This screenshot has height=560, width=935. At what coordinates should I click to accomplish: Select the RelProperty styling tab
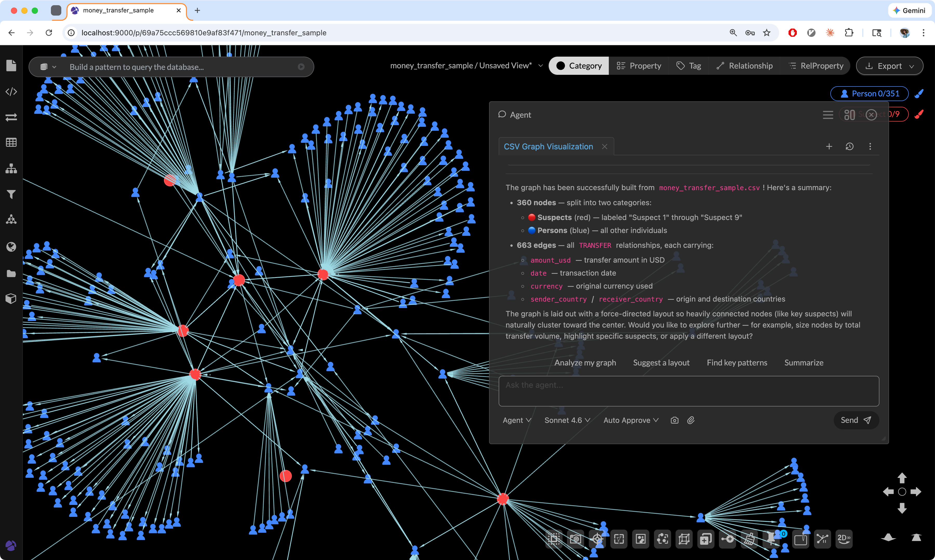816,66
